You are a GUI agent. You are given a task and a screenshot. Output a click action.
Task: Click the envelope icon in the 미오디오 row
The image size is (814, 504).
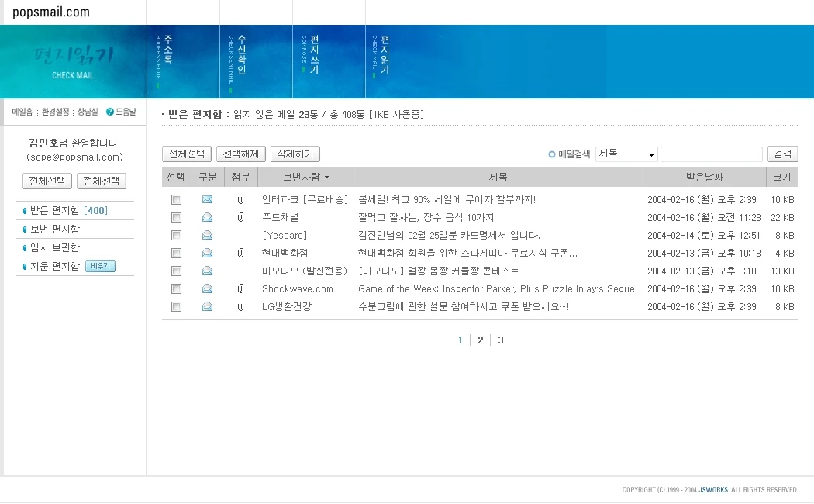(207, 271)
